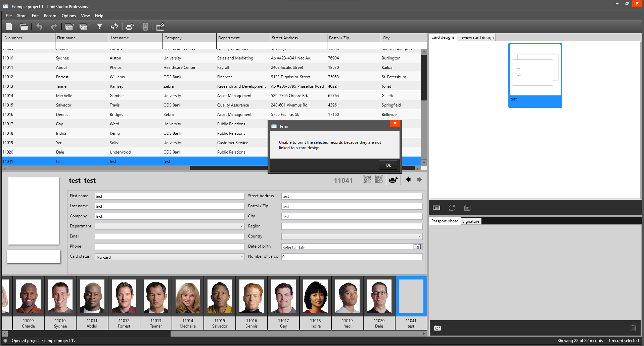Select the Add record toolbar icon
This screenshot has height=346, width=644.
pyautogui.click(x=69, y=27)
